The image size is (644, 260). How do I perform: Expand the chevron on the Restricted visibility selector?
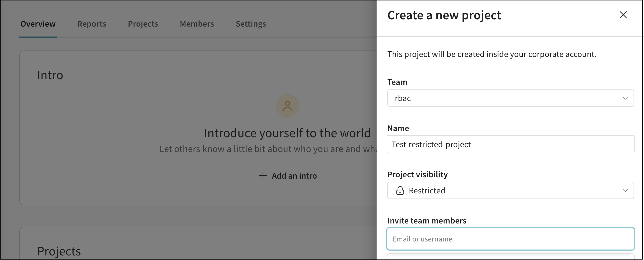tap(625, 190)
